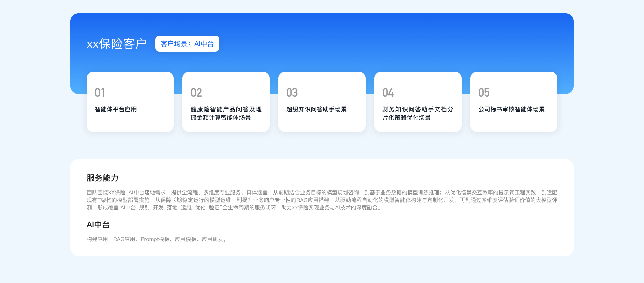This screenshot has width=644, height=283.
Task: Click the number 02 on the second card
Action: [196, 93]
